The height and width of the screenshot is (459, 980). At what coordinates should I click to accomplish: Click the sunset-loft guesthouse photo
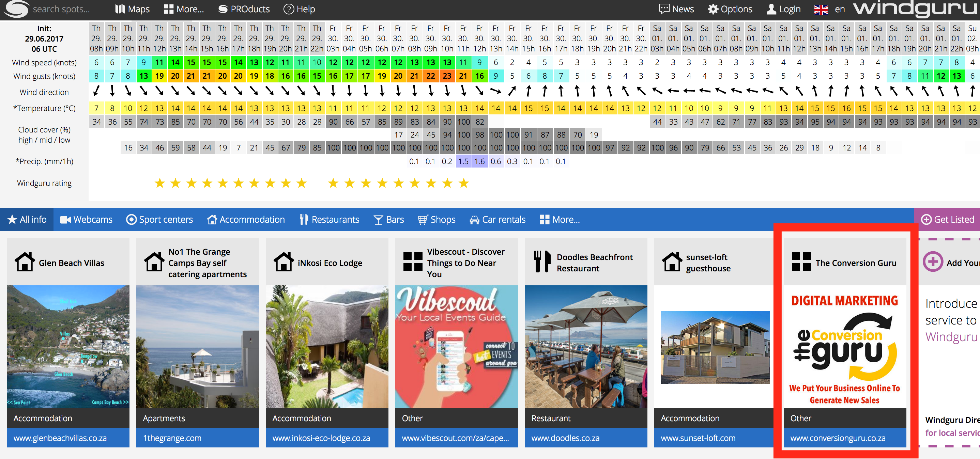click(x=715, y=348)
